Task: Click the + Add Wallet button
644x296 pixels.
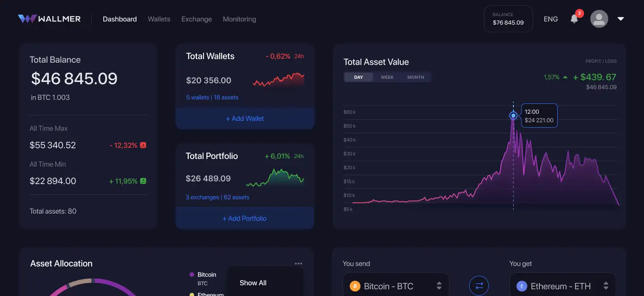Action: [245, 119]
